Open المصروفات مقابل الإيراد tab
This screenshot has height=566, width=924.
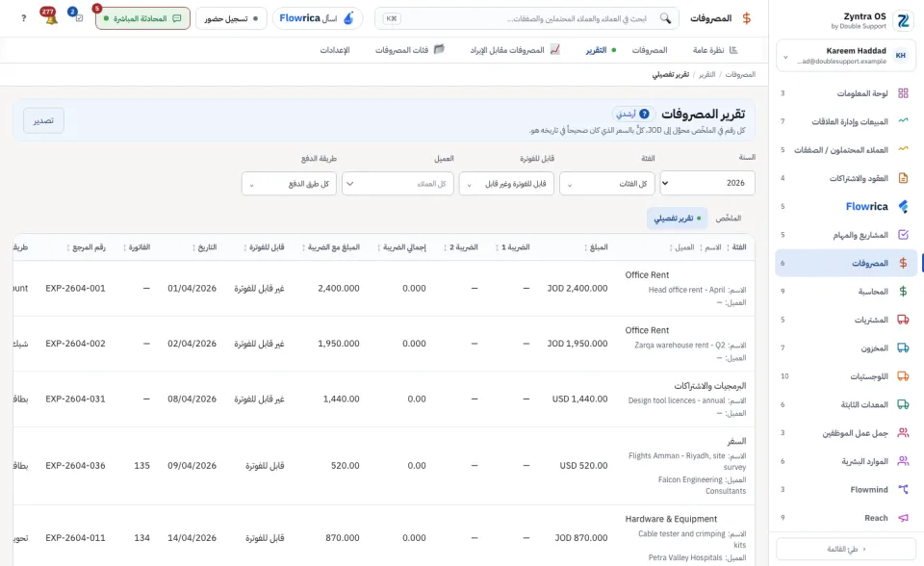click(515, 50)
